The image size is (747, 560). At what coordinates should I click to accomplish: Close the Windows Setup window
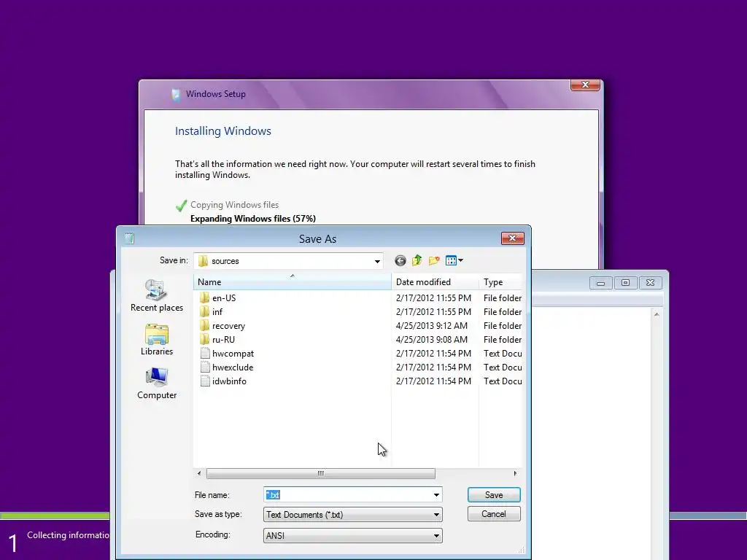[x=585, y=85]
